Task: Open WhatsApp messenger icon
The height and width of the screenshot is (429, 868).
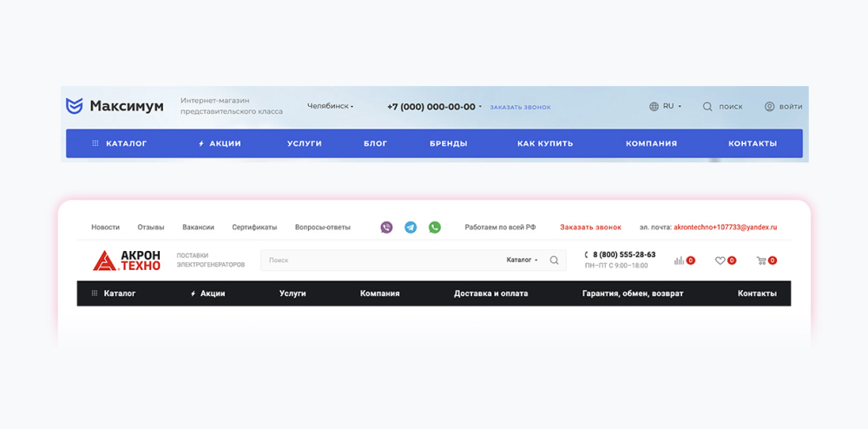Action: pos(435,227)
